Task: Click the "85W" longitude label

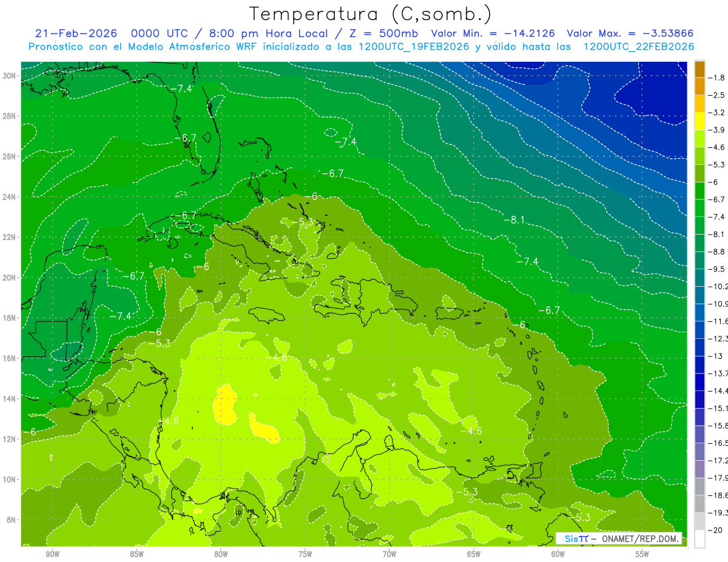Action: (x=136, y=554)
